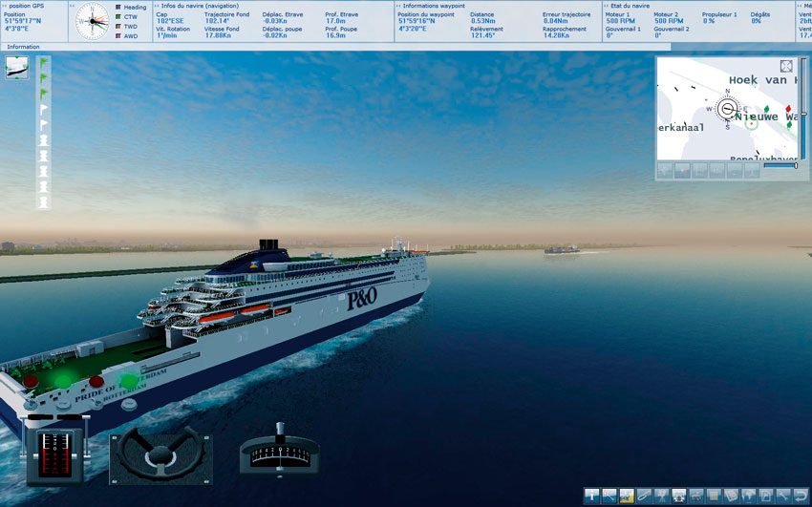Screen dimensions: 812x507
Task: Click the first green mission flag marker
Action: 44,62
